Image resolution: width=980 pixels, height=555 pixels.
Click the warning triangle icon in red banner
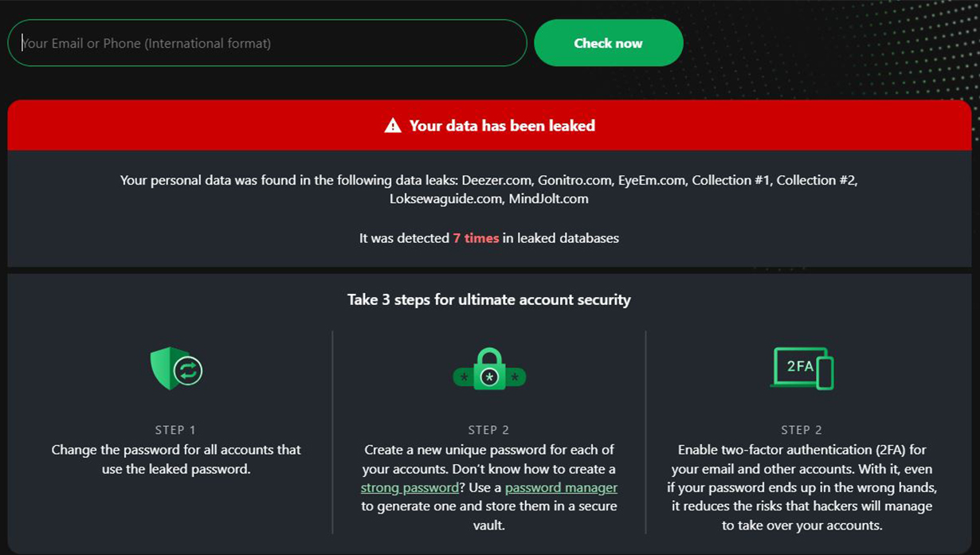point(393,126)
